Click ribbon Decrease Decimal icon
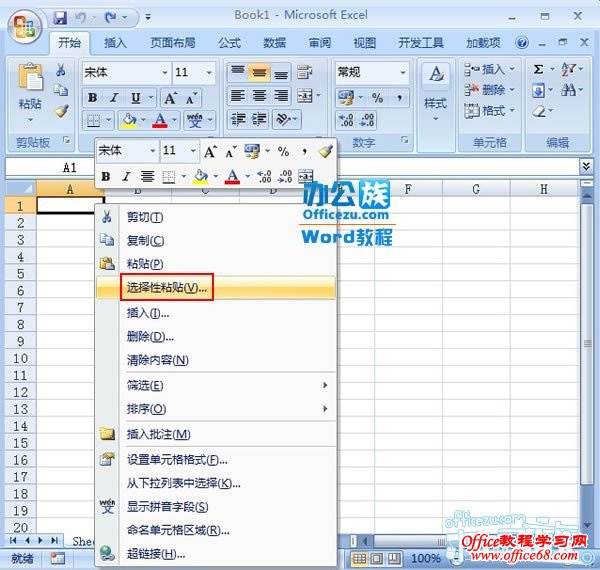This screenshot has width=600, height=570. (x=367, y=120)
